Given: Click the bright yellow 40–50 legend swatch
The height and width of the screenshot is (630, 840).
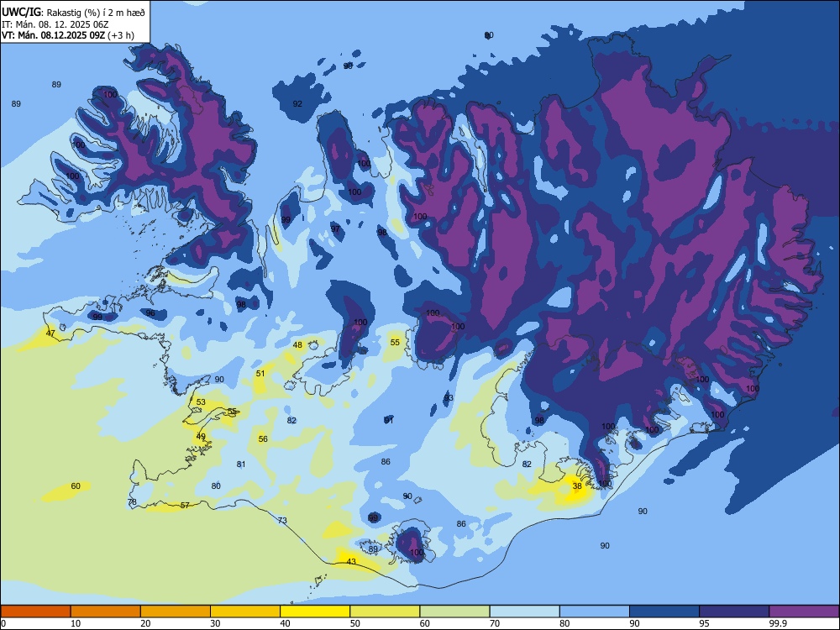Looking at the screenshot, I should 315,612.
